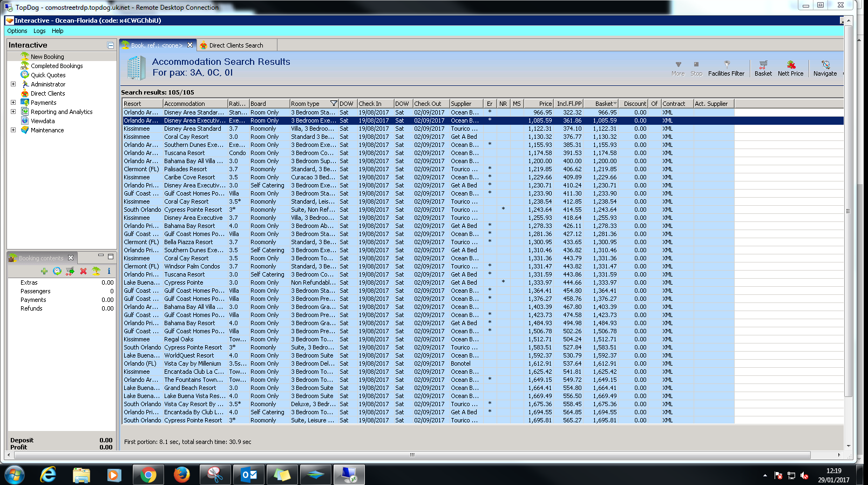
Task: Open the Help menu
Action: (x=58, y=31)
